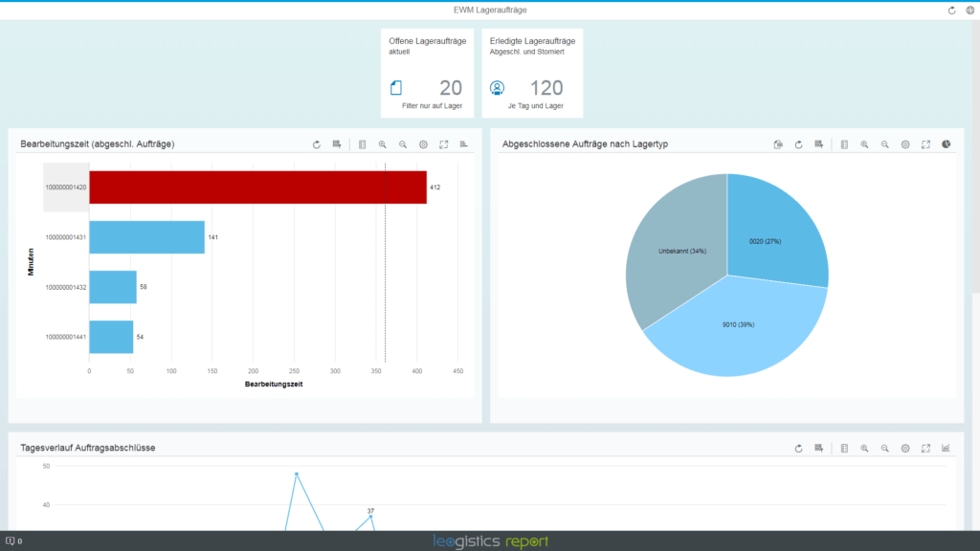The height and width of the screenshot is (551, 980).
Task: Open settings of Lagertyp pie chart
Action: [905, 144]
